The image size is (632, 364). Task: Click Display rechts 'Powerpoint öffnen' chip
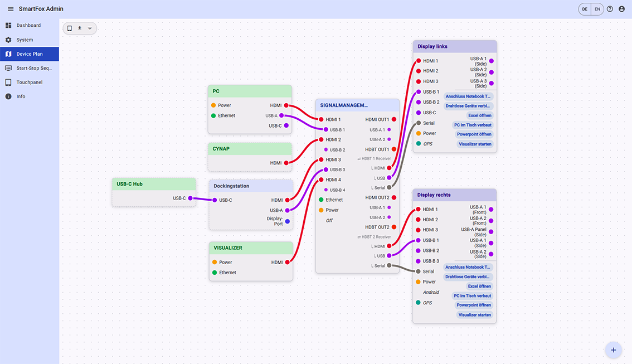coord(474,305)
